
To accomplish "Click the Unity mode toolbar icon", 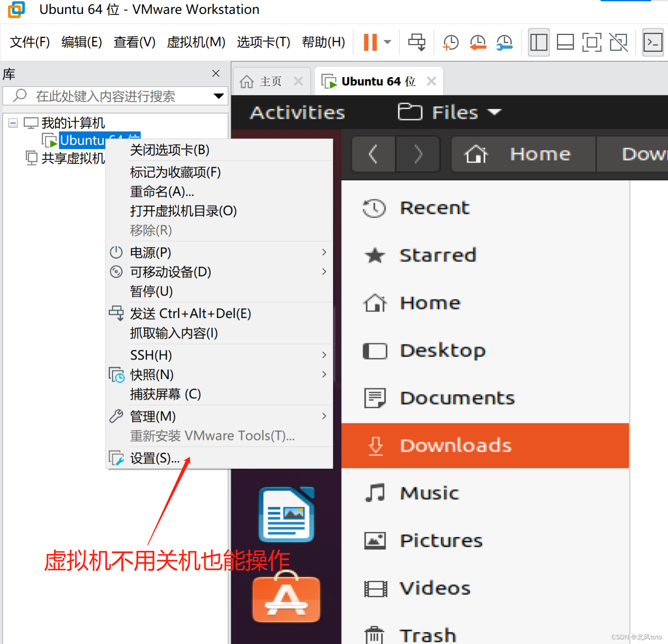I will pos(618,42).
